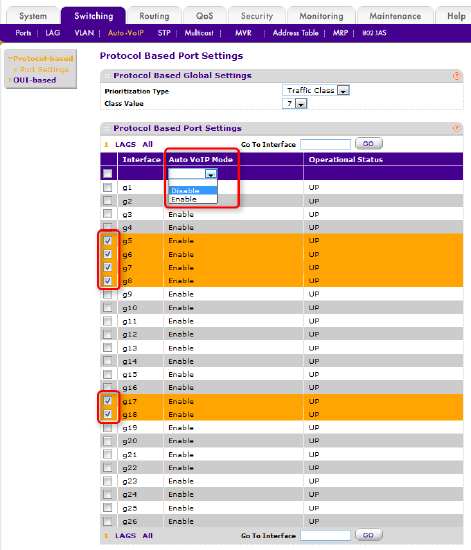
Task: Uncheck the g18 interface checkbox
Action: [108, 414]
